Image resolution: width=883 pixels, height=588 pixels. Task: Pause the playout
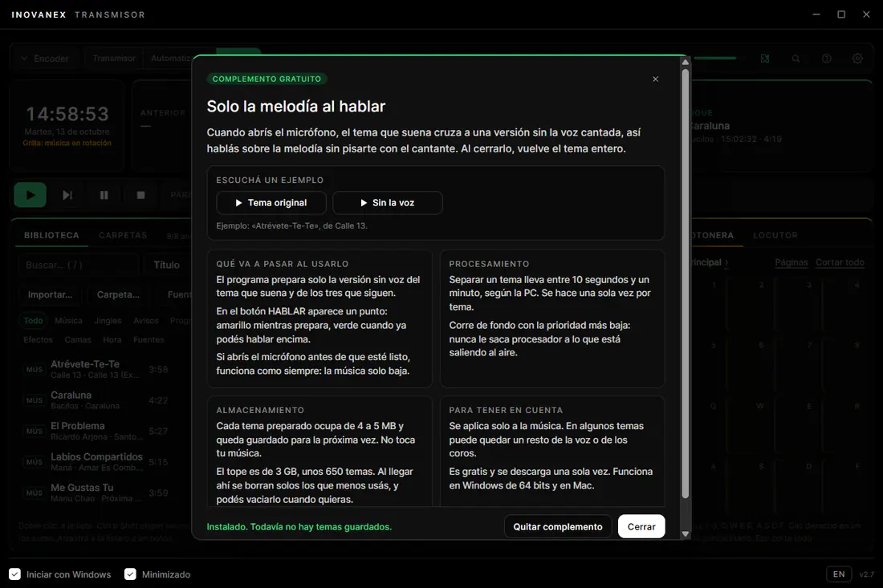104,195
